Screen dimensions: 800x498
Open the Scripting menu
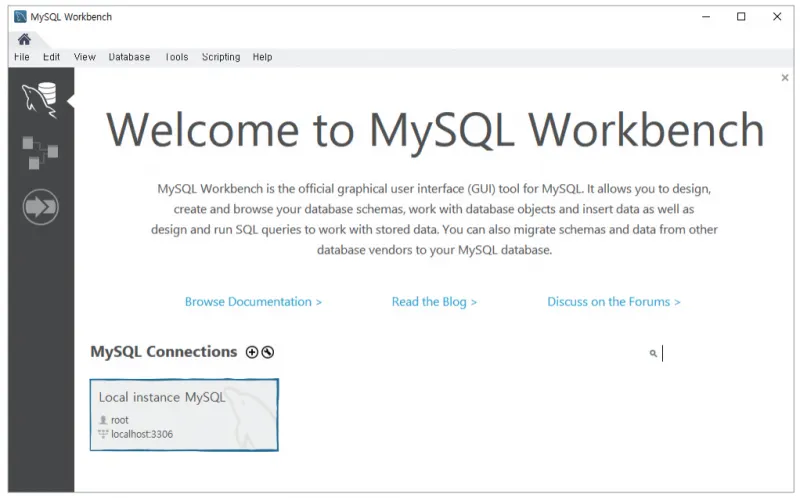(x=221, y=57)
